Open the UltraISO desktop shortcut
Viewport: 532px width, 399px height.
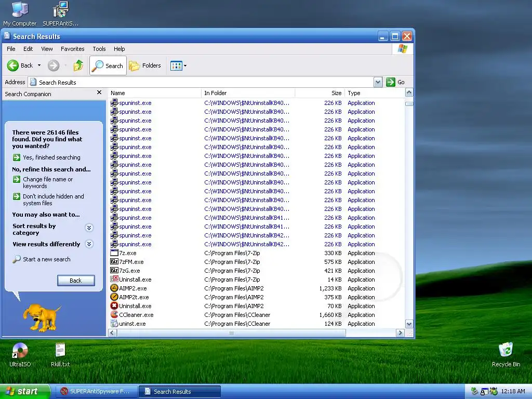[x=20, y=355]
